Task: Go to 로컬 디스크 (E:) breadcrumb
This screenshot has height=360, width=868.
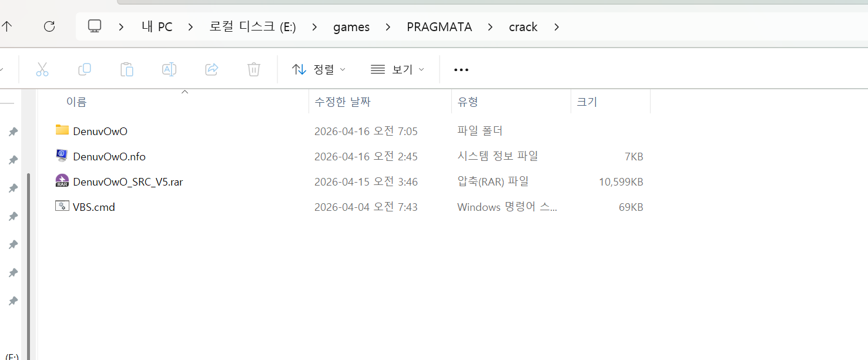Action: pyautogui.click(x=253, y=27)
